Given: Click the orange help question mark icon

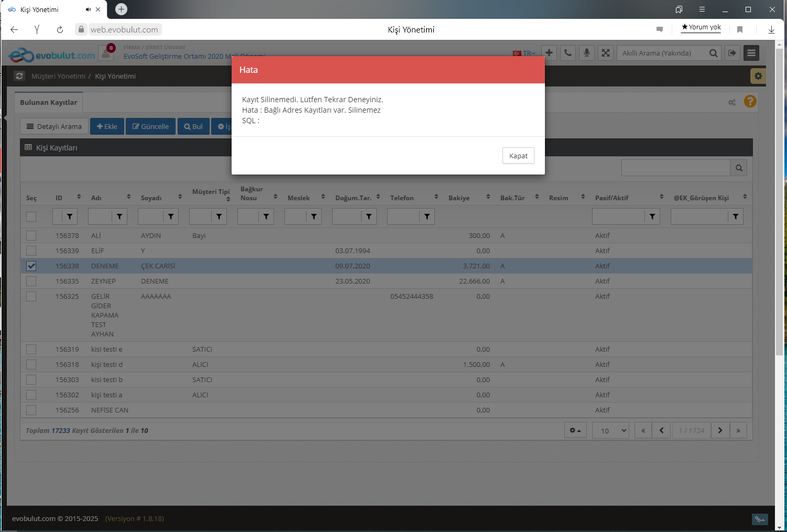Looking at the screenshot, I should [750, 101].
